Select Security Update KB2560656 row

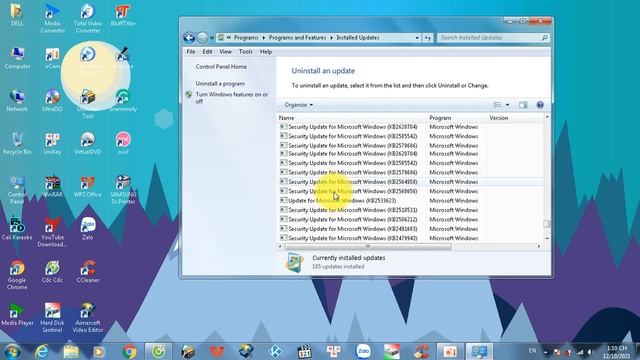click(x=410, y=191)
